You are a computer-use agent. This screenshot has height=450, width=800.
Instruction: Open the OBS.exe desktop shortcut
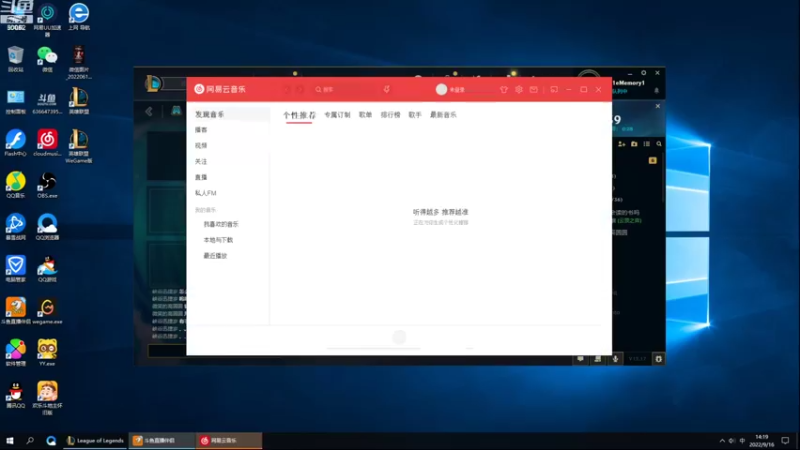pyautogui.click(x=47, y=185)
